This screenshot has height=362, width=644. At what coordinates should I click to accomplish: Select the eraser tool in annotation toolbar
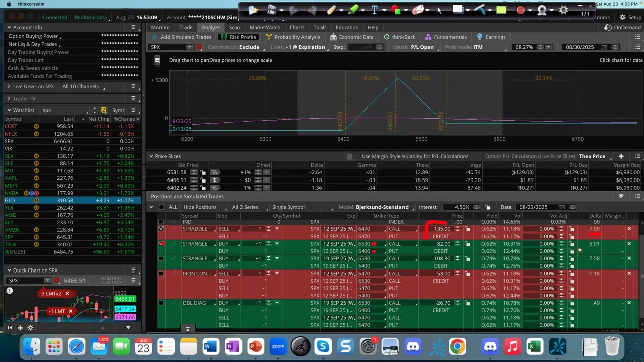(418, 10)
